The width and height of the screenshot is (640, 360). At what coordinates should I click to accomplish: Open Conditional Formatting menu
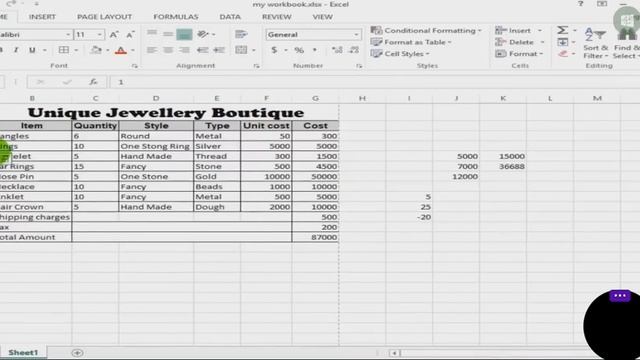(426, 31)
